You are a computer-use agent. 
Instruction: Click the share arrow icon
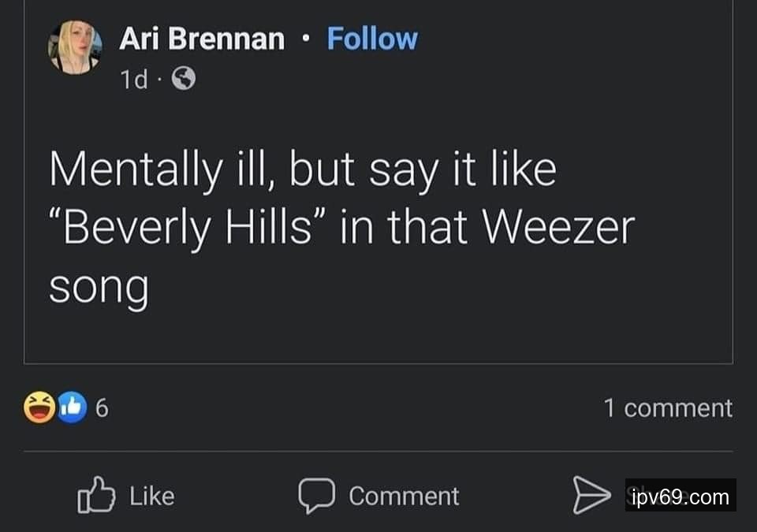[591, 496]
